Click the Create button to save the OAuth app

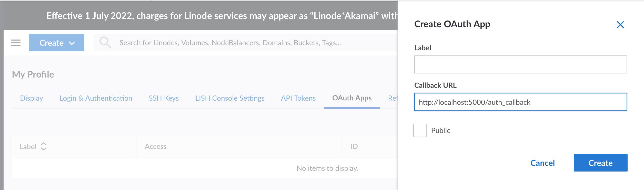point(600,163)
